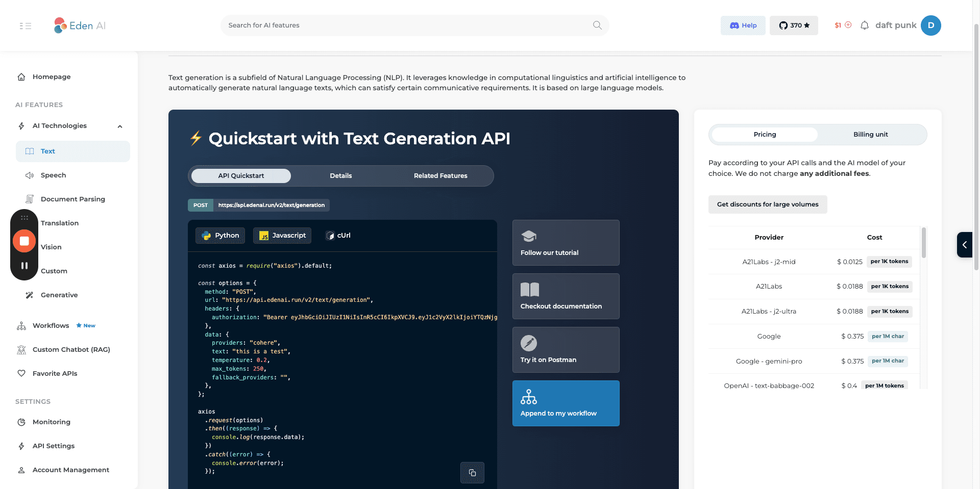Image resolution: width=980 pixels, height=489 pixels.
Task: Add credits with the plus icon
Action: pyautogui.click(x=848, y=25)
